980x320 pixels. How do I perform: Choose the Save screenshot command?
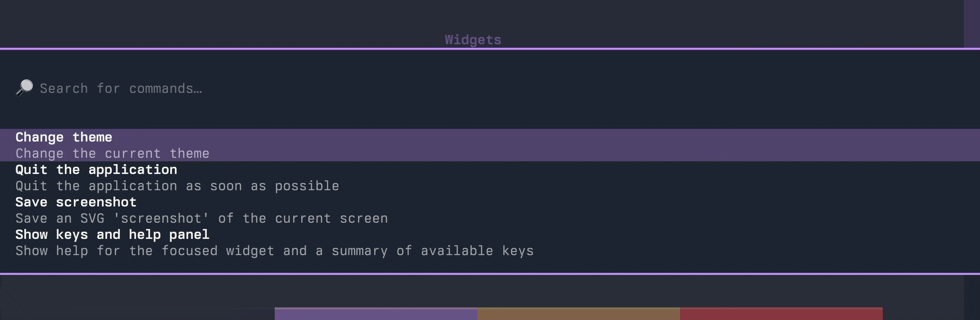pyautogui.click(x=76, y=202)
